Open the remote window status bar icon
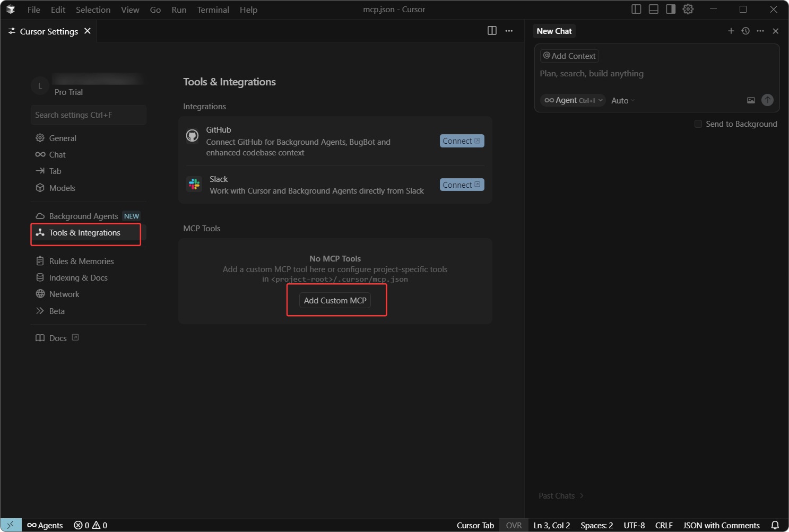 coord(11,525)
